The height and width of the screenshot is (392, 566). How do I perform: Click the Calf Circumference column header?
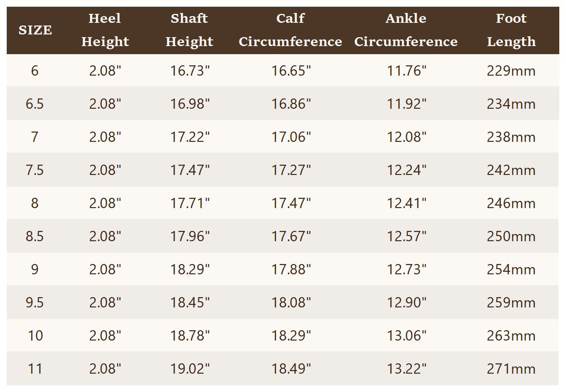[290, 30]
